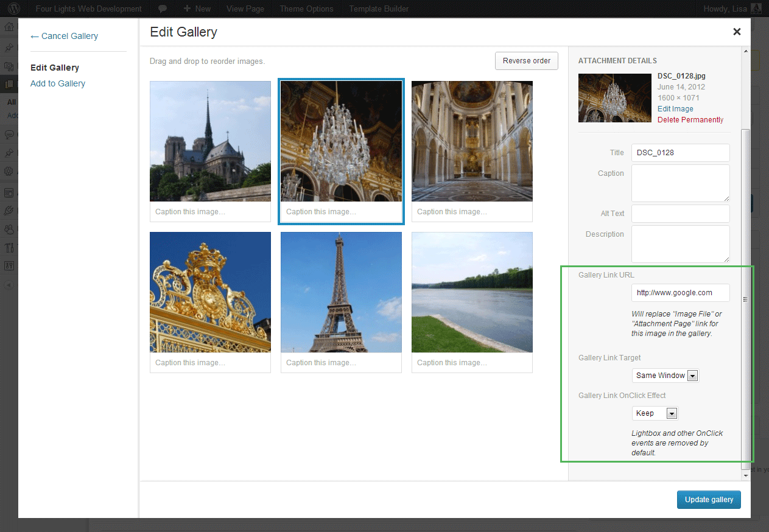Select the Eiffel Tower thumbnail
The height and width of the screenshot is (532, 769).
pos(341,292)
